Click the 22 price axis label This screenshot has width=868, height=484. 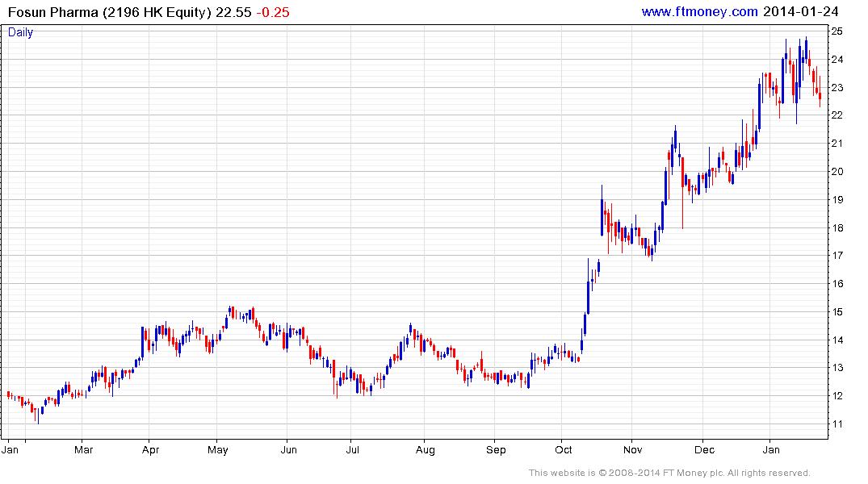(x=837, y=115)
